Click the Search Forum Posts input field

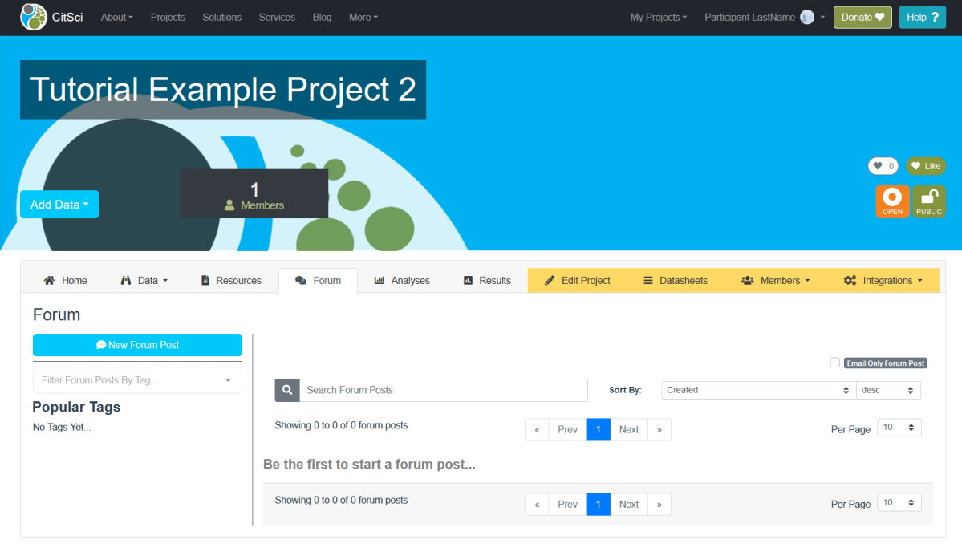pos(441,390)
